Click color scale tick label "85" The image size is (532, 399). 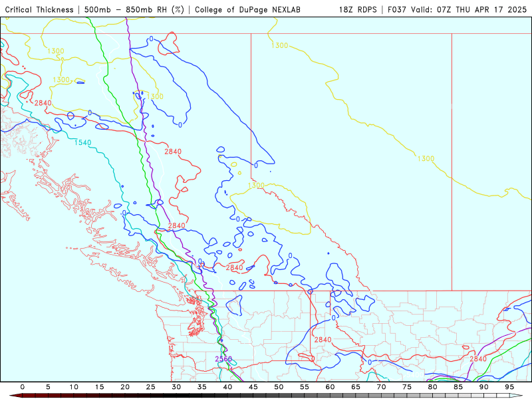pos(458,387)
